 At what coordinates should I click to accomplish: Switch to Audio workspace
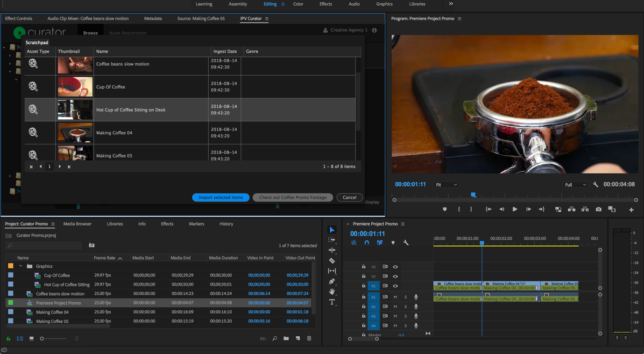tap(354, 4)
